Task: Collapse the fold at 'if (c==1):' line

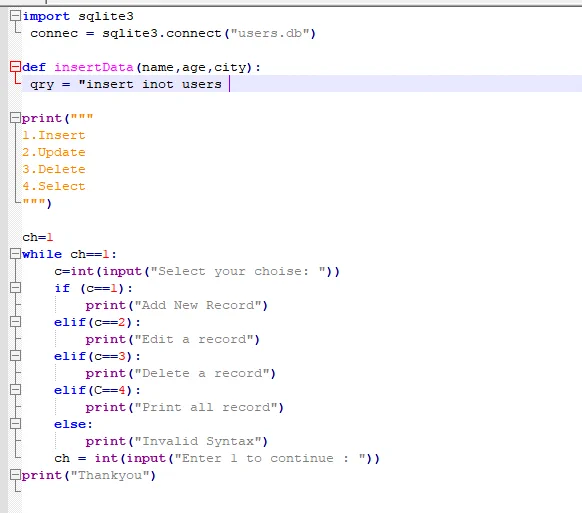Action: [15, 288]
